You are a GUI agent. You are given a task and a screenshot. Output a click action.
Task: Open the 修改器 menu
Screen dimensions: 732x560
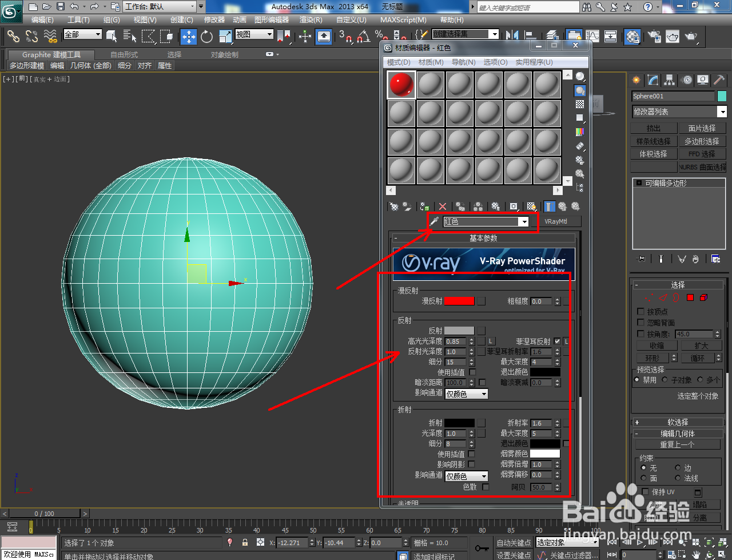pyautogui.click(x=214, y=19)
